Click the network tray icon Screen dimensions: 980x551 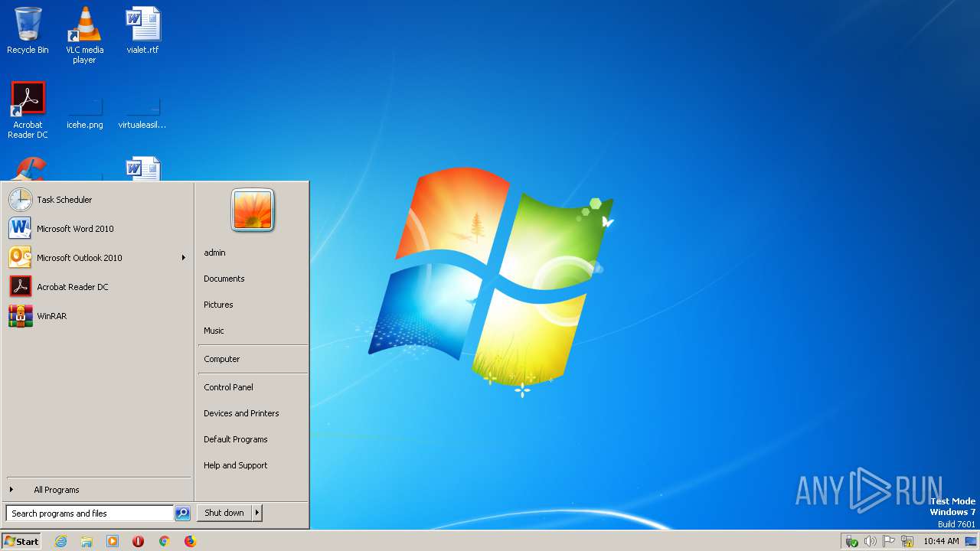[907, 541]
